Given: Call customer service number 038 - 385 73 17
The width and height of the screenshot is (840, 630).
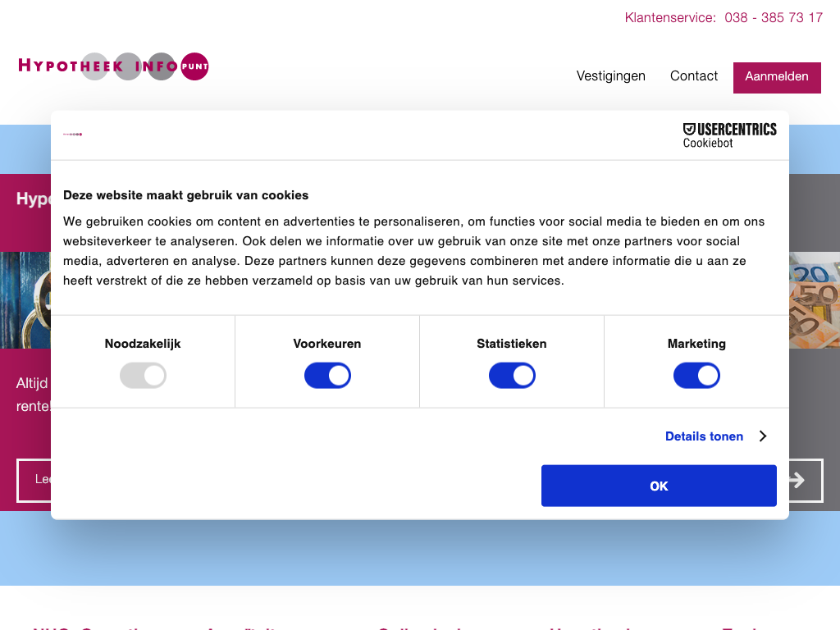Looking at the screenshot, I should click(x=773, y=18).
